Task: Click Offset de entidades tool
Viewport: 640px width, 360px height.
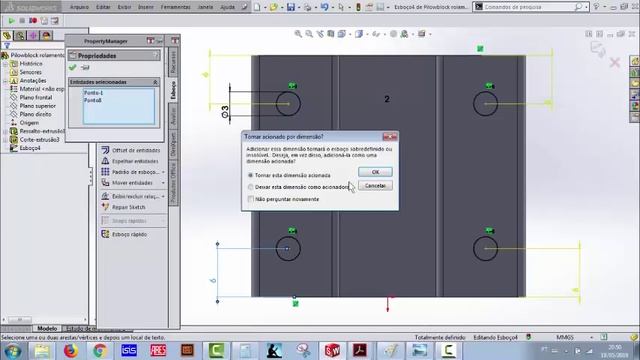Action: (131, 150)
